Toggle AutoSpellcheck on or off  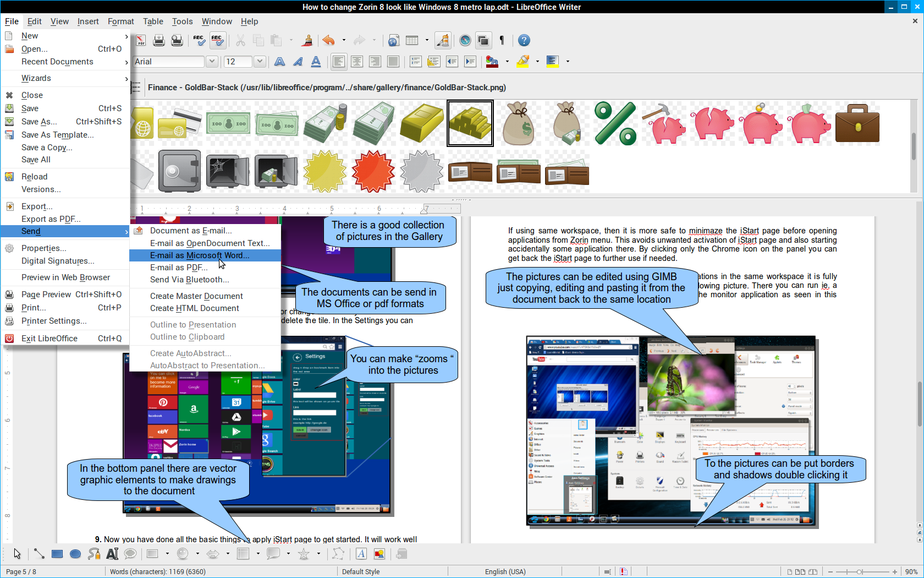(217, 41)
